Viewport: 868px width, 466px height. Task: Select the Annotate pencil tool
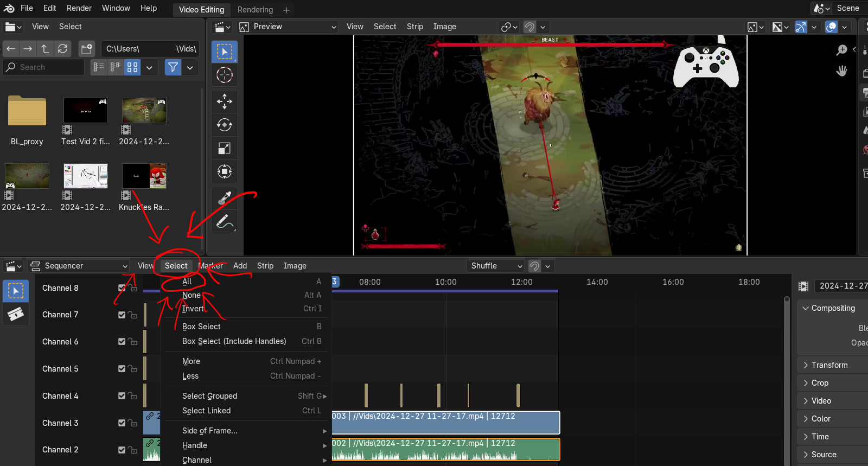coord(225,221)
